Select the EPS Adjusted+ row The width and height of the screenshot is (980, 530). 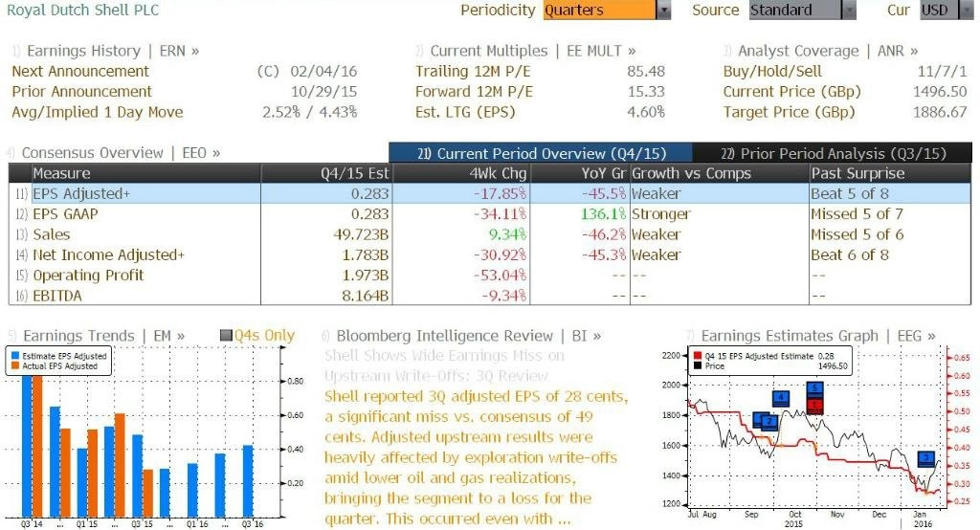[490, 194]
